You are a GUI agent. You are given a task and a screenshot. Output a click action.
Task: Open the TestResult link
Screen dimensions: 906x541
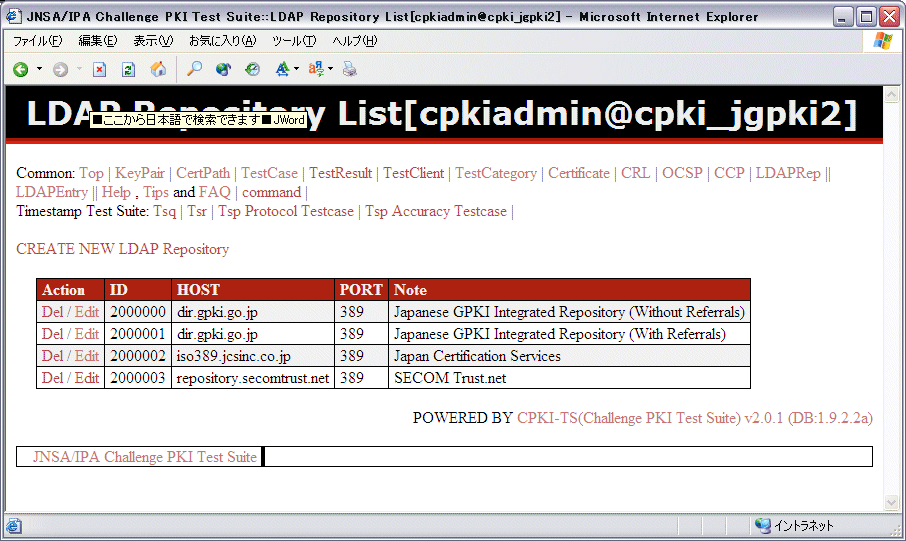[340, 173]
